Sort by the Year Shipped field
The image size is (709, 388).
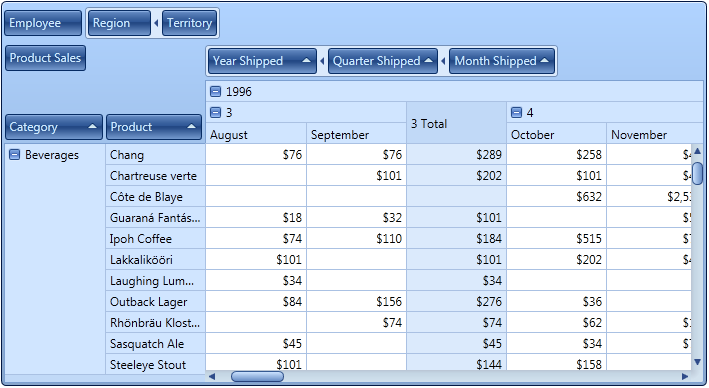pos(262,61)
